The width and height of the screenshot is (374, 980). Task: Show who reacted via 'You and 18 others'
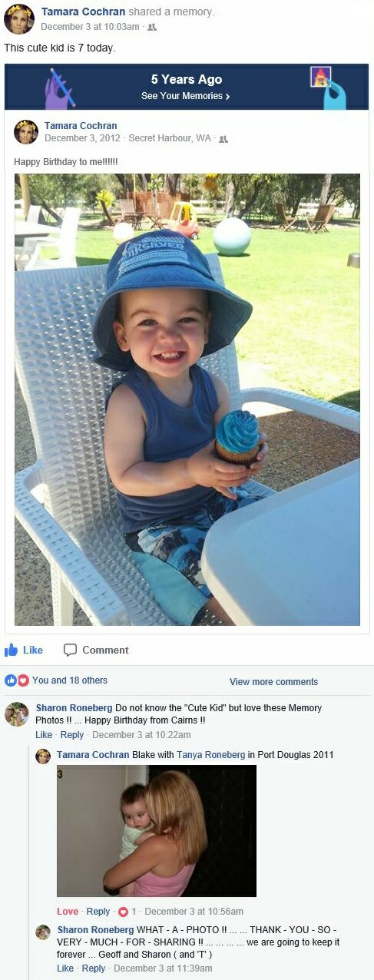tap(70, 680)
